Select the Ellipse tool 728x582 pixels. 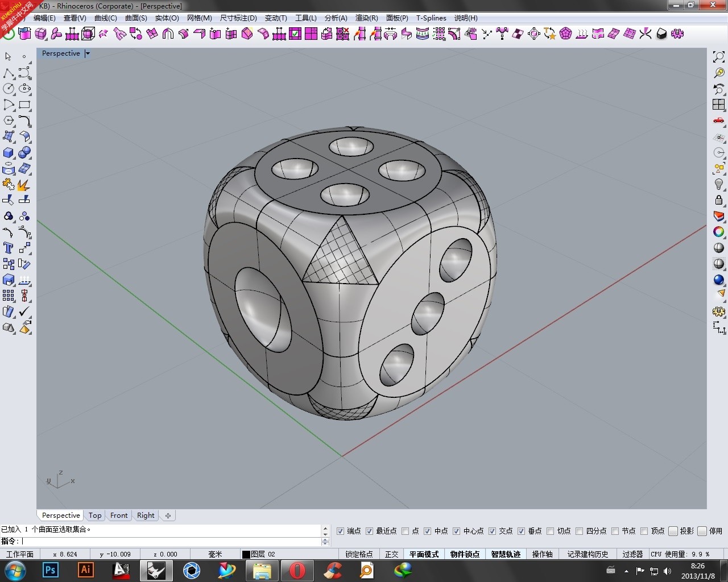[x=24, y=89]
